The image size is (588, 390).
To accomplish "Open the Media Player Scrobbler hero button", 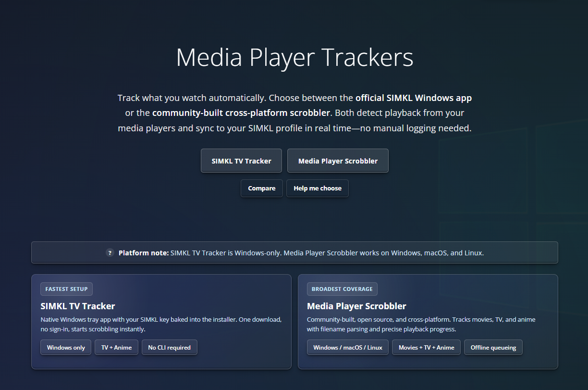I will click(x=338, y=161).
